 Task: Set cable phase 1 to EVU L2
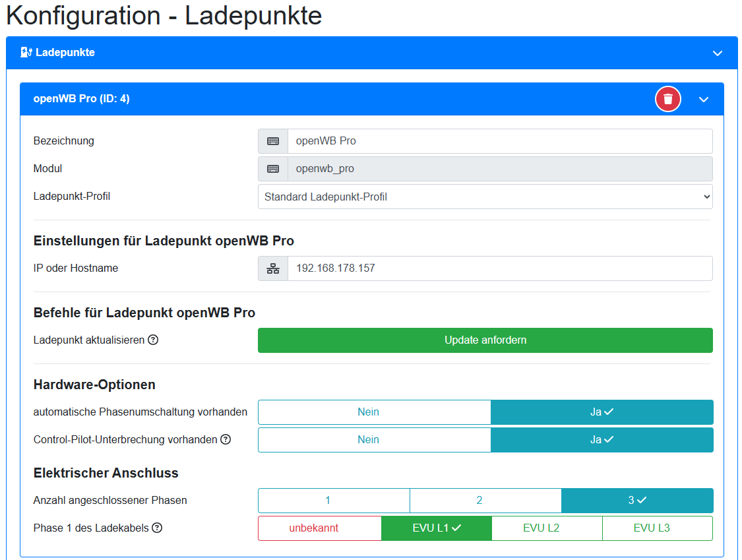[547, 528]
